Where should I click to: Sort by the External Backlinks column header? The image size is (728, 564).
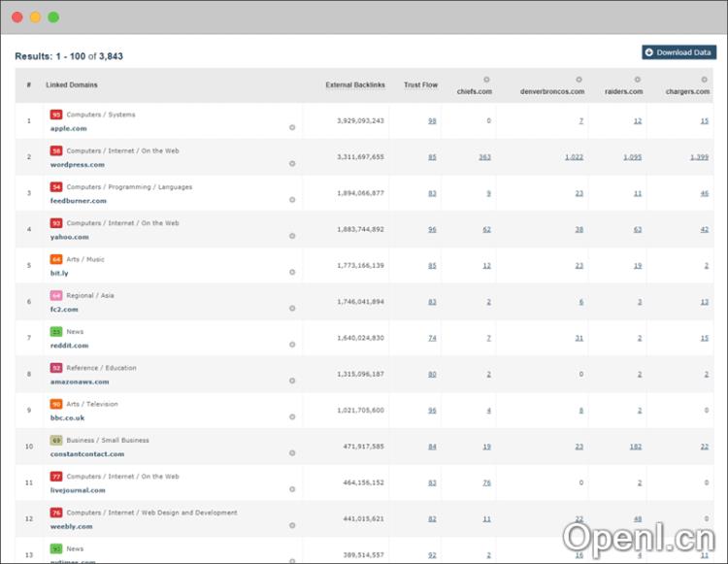[355, 85]
